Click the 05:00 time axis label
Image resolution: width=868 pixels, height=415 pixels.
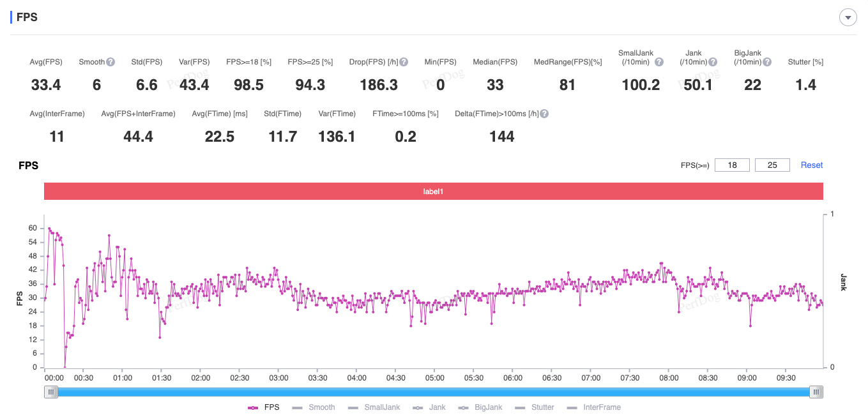click(435, 378)
